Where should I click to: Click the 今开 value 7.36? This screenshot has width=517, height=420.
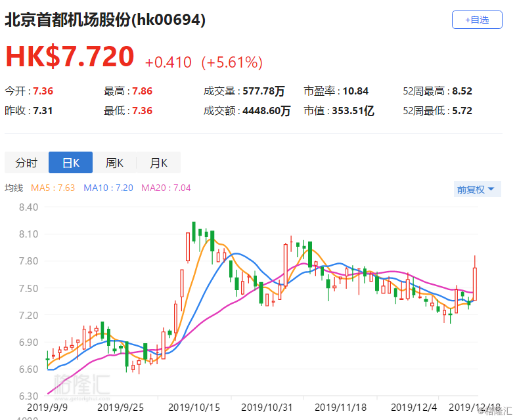click(x=43, y=91)
